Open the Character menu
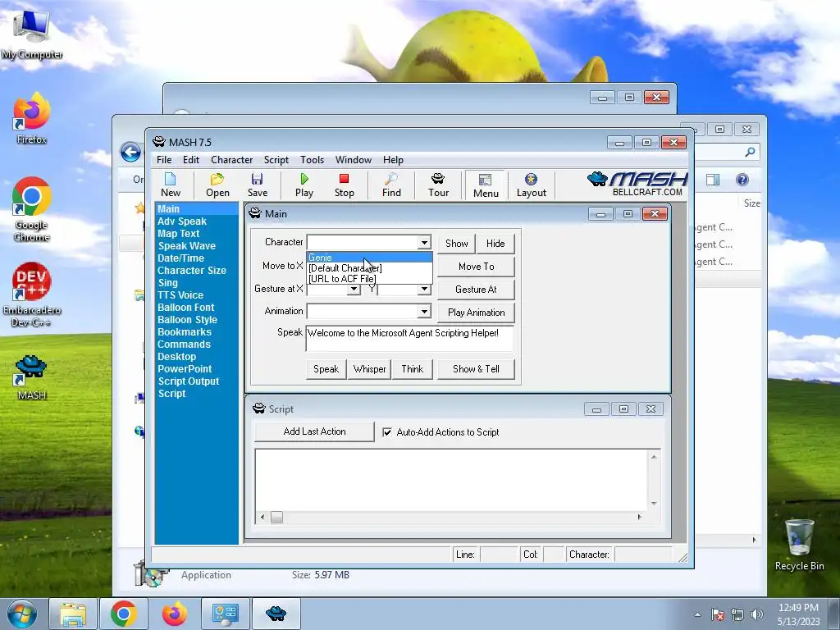 231,160
